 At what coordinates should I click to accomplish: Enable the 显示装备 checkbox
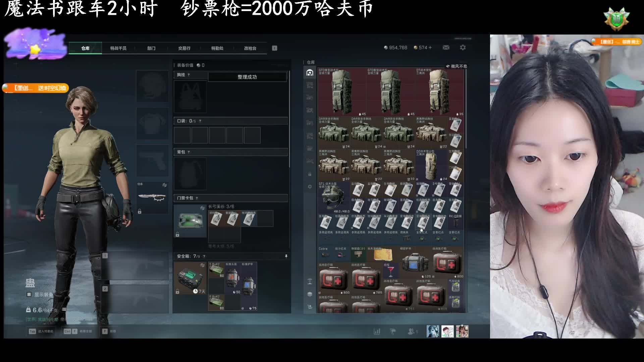pyautogui.click(x=29, y=294)
